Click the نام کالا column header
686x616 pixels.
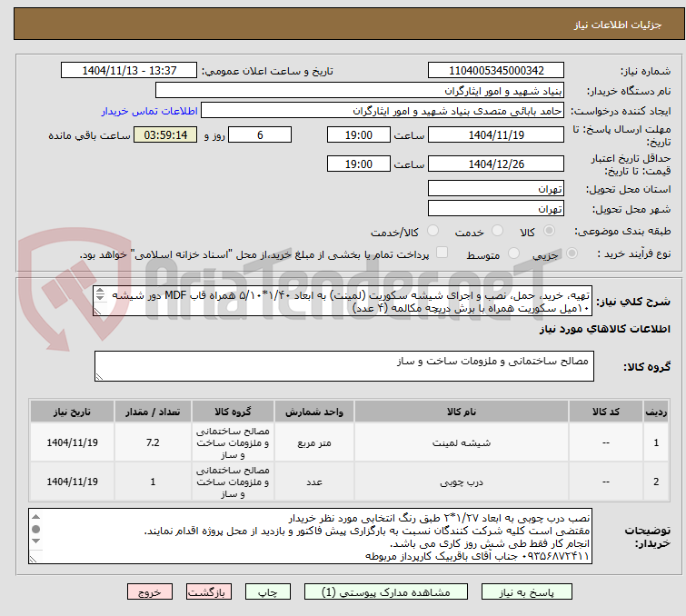tap(462, 412)
